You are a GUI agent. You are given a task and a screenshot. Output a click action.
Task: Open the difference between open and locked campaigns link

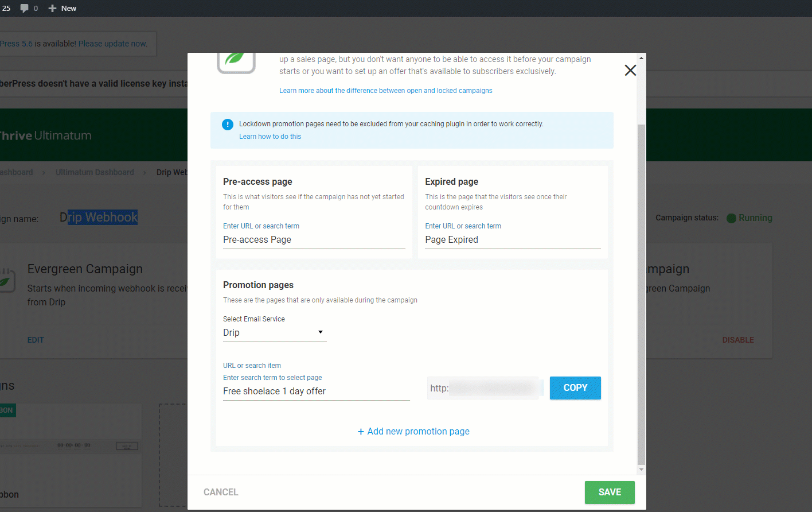[386, 91]
